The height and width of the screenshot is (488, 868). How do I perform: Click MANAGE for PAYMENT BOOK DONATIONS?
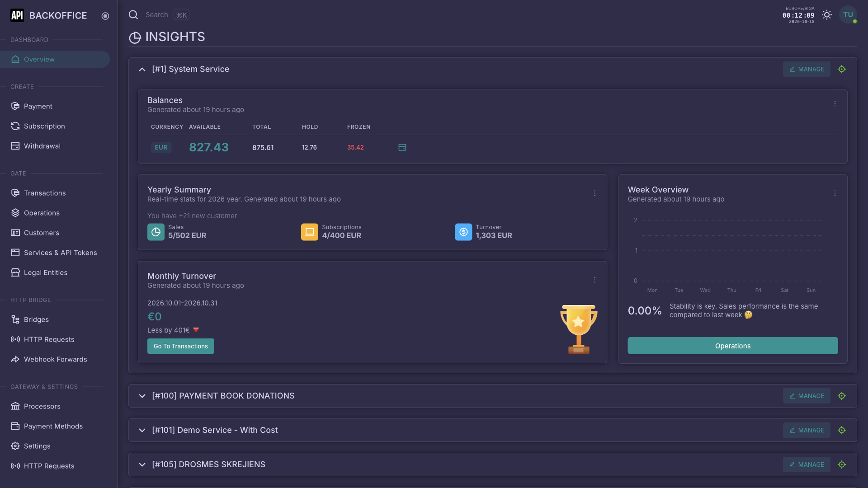click(807, 396)
